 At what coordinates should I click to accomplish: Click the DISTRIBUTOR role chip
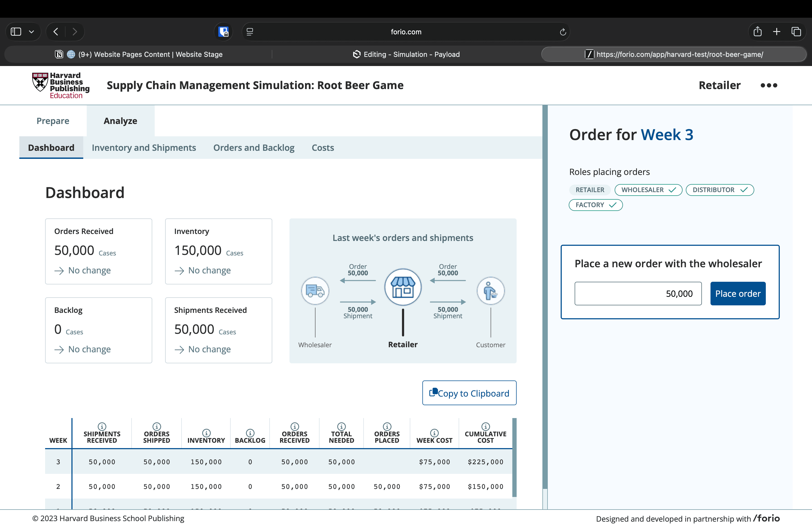tap(719, 190)
